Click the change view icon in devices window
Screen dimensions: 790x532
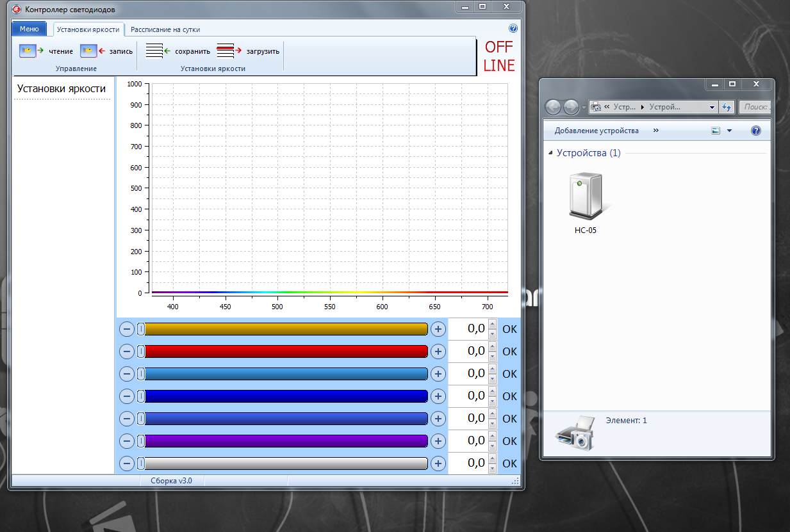pos(716,131)
